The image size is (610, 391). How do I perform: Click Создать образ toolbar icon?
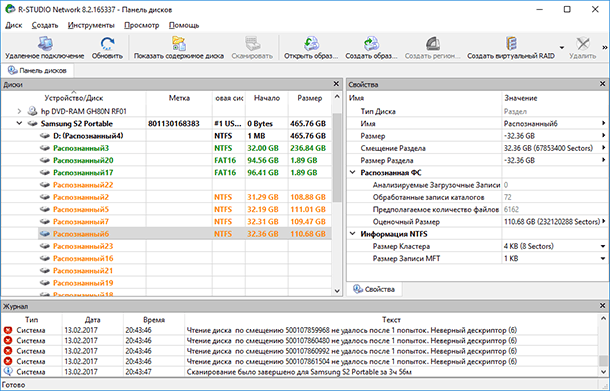click(371, 44)
